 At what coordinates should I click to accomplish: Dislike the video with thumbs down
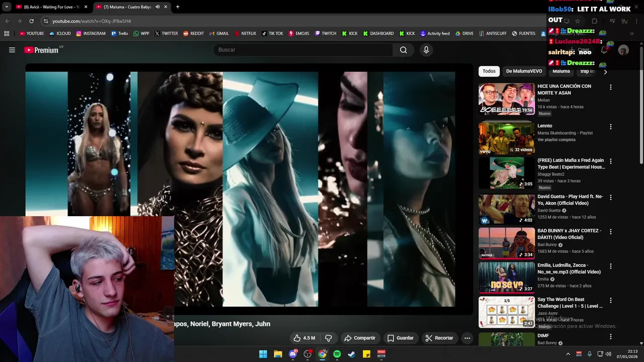point(329,338)
